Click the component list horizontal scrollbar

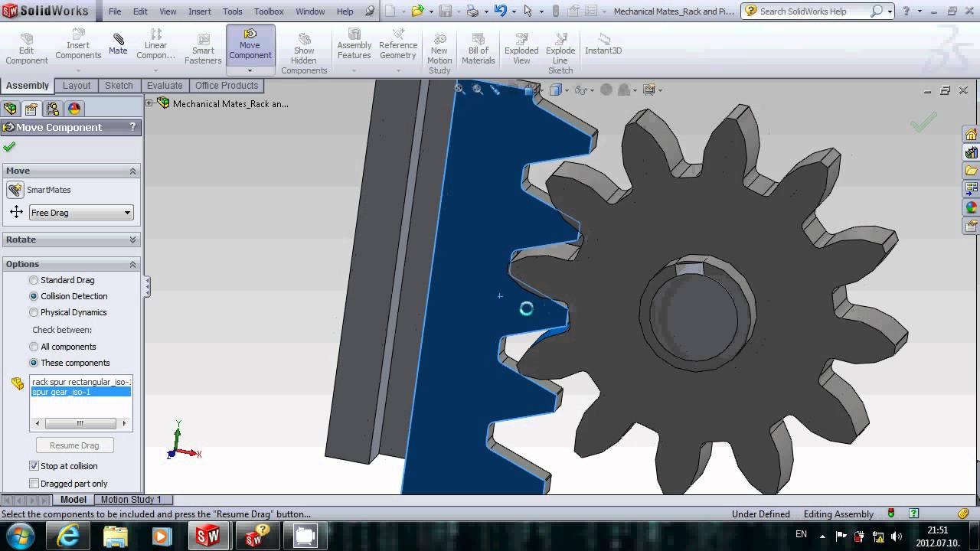click(80, 423)
